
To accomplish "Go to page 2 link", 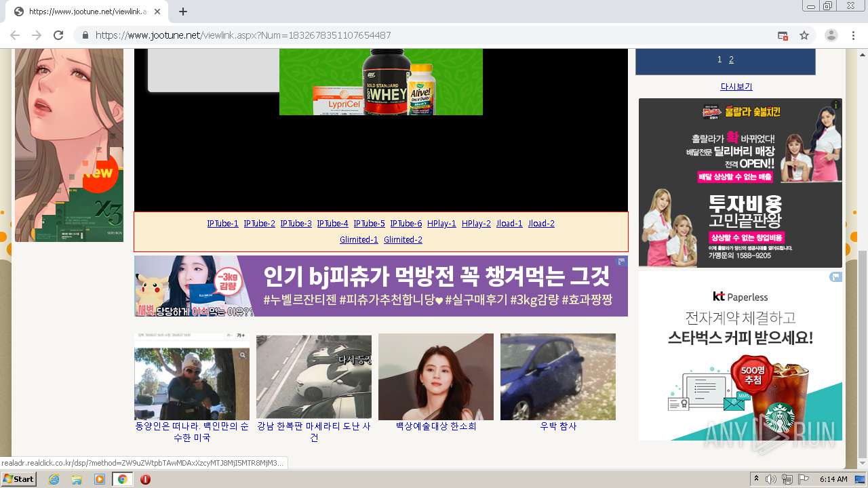I will coord(731,60).
